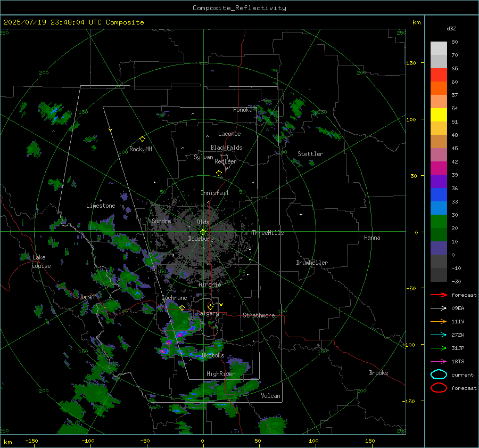
Task: Click the Cochrane label on map
Action: [174, 298]
